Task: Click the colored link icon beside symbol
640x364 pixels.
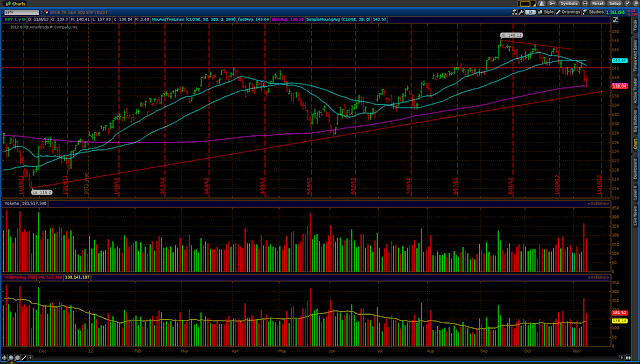Action: 47,12
